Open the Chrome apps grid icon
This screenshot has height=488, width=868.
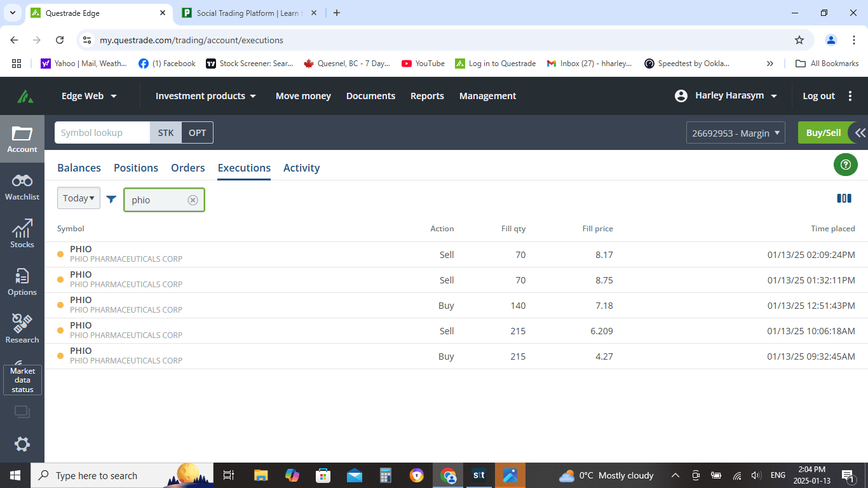[17, 64]
